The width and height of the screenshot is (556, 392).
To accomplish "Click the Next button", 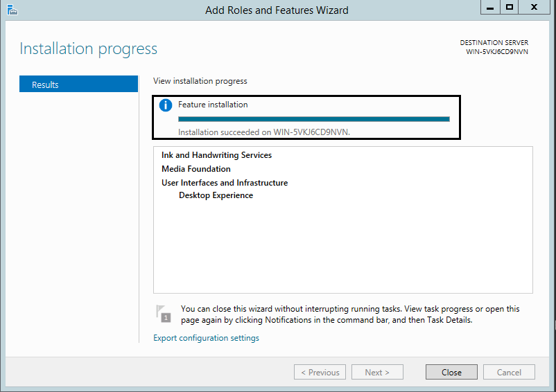I will 376,372.
